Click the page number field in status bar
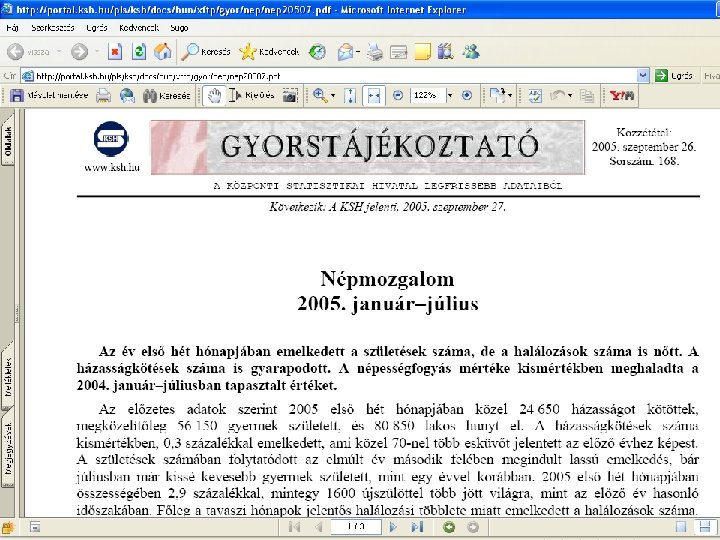This screenshot has height=540, width=720. pyautogui.click(x=356, y=527)
